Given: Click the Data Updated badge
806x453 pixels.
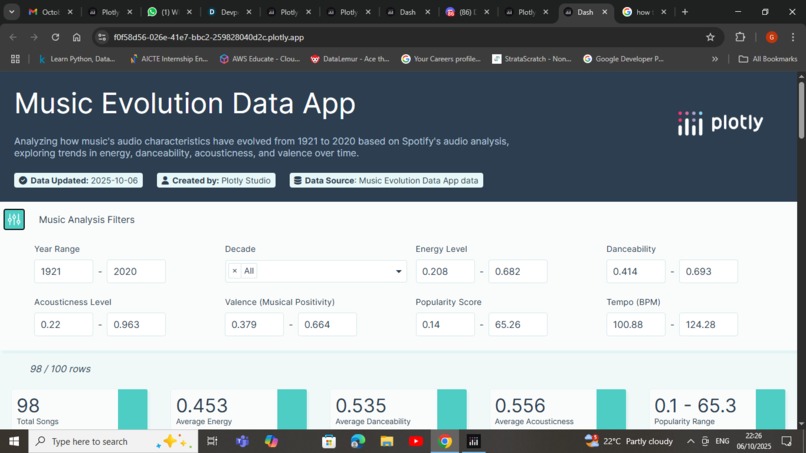Looking at the screenshot, I should (x=78, y=180).
